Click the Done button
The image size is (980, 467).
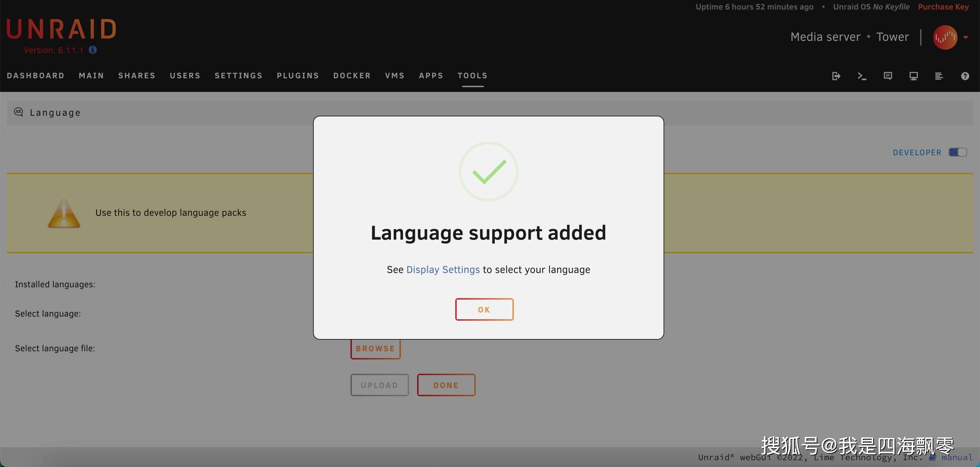(x=446, y=385)
